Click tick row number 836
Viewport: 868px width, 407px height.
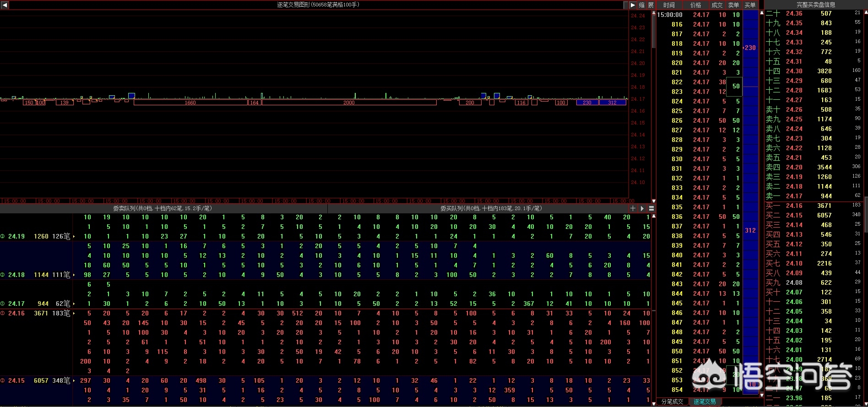click(699, 217)
